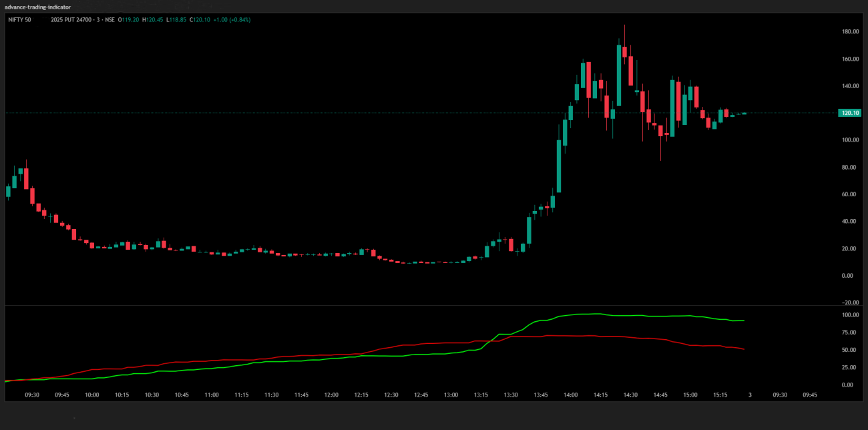Click the 100.00 indicator scale label
The image size is (868, 430).
pyautogui.click(x=849, y=315)
